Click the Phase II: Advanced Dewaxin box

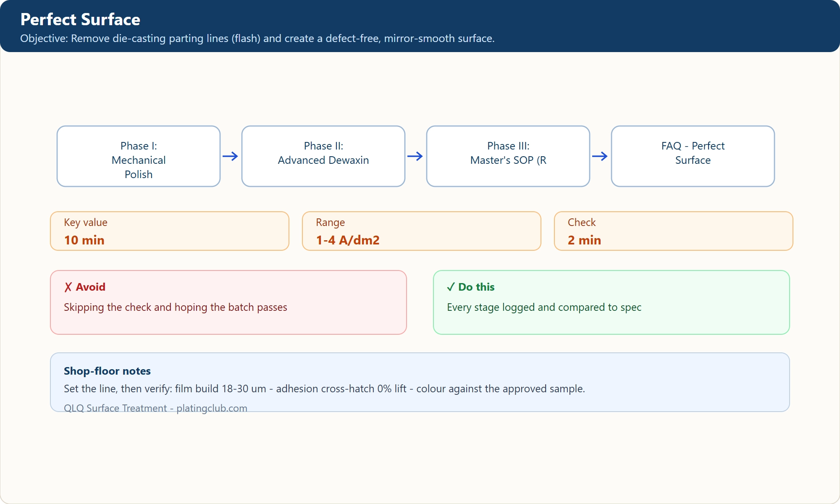(x=323, y=156)
